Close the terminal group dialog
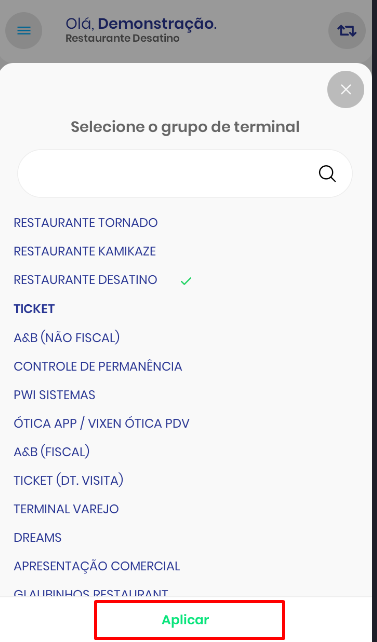The width and height of the screenshot is (377, 642). coord(345,90)
